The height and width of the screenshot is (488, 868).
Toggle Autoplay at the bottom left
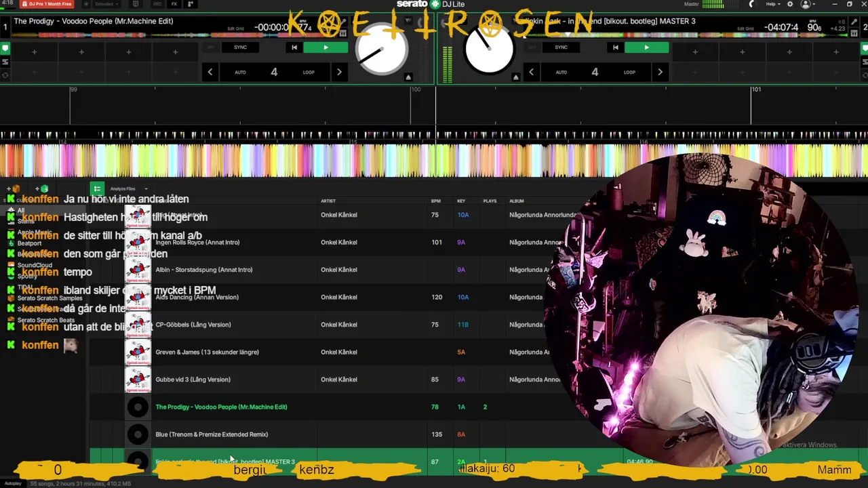13,484
